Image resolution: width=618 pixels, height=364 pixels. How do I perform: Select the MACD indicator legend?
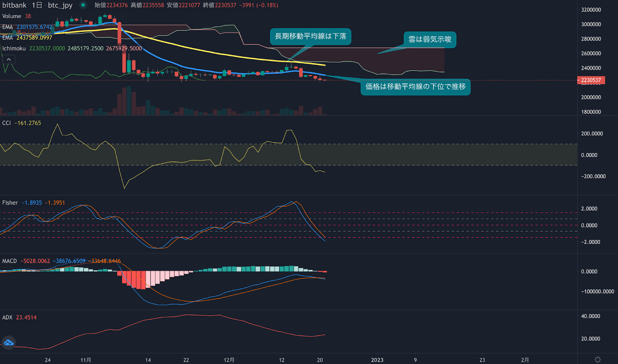point(9,261)
